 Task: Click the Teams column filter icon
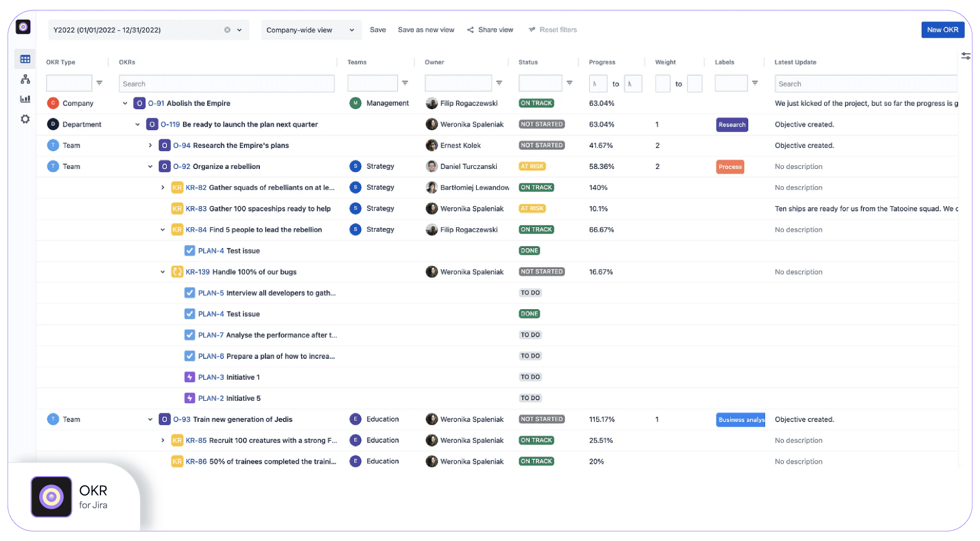[x=405, y=83]
